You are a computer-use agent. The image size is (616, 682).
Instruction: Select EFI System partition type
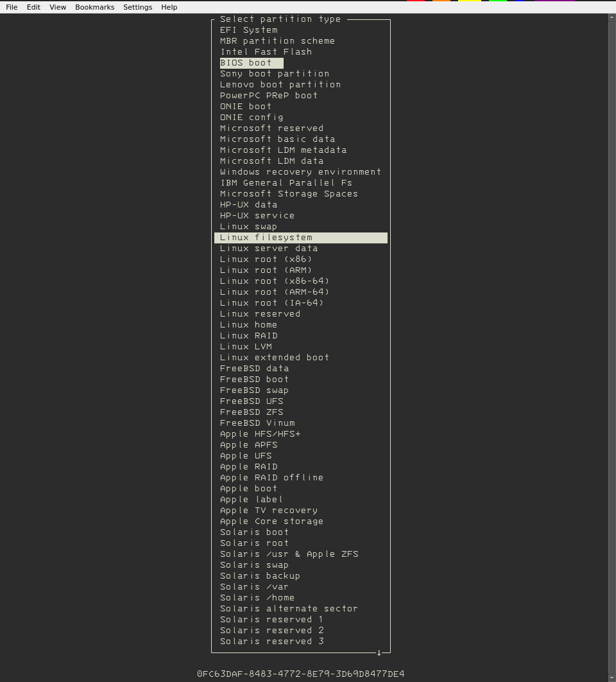point(249,30)
